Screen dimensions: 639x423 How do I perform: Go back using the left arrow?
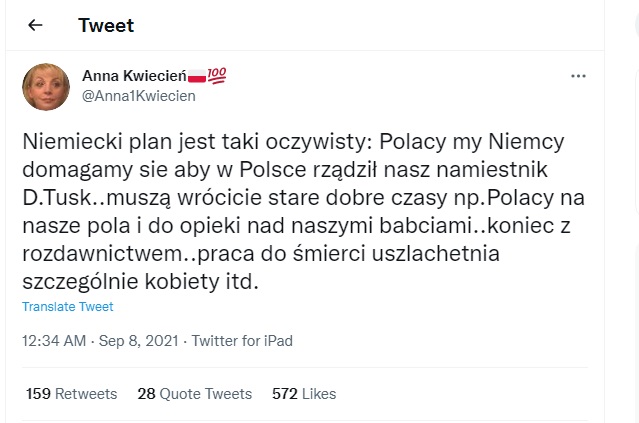[x=35, y=25]
